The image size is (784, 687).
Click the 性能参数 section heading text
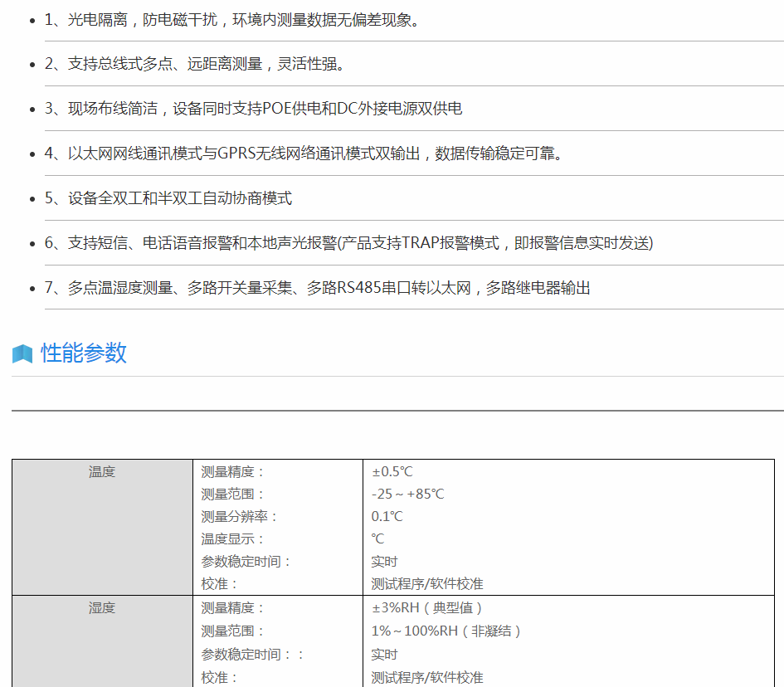click(84, 353)
